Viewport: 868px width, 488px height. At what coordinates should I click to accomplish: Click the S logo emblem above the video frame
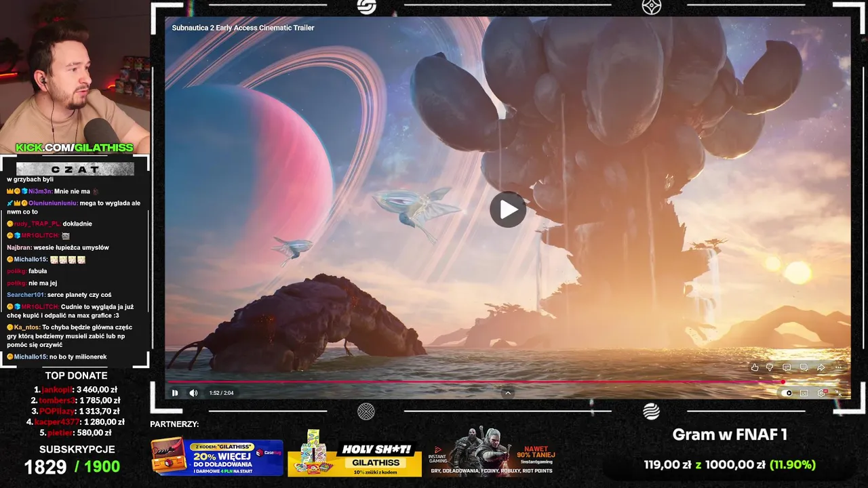point(366,7)
